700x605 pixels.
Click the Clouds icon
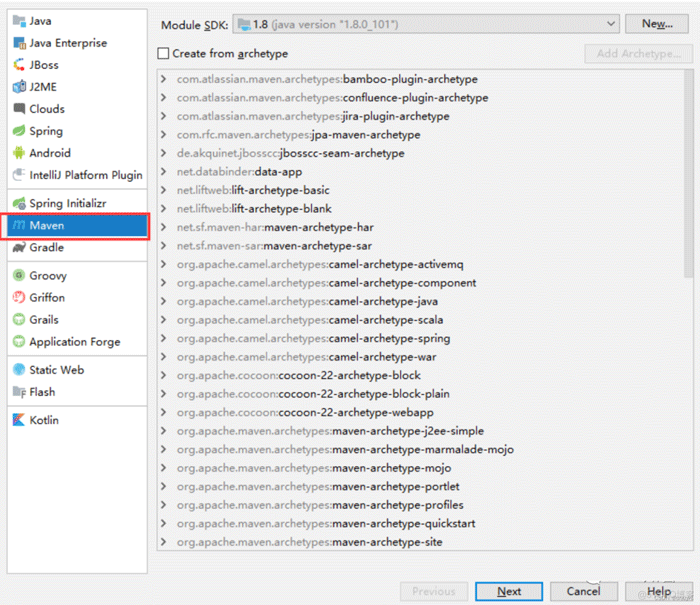(19, 108)
